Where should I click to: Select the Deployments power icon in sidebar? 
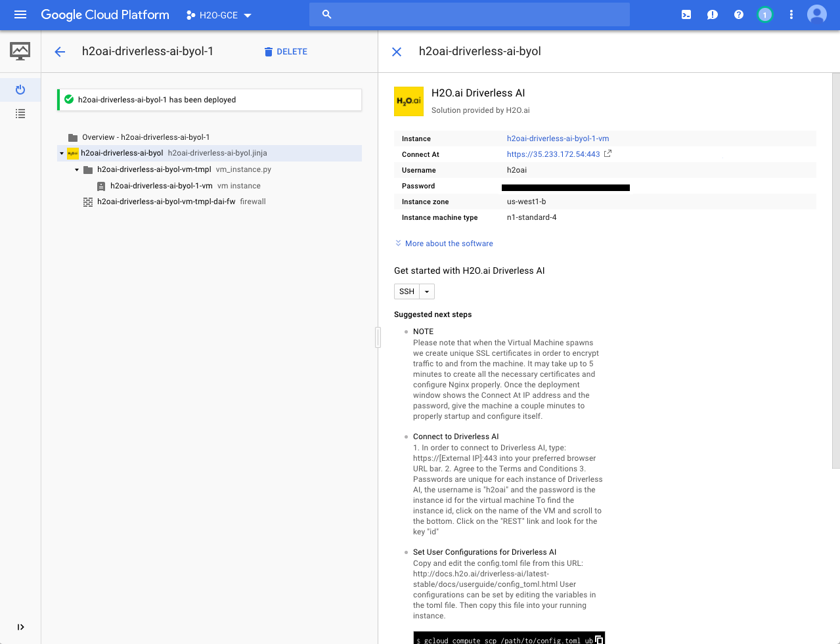[20, 90]
